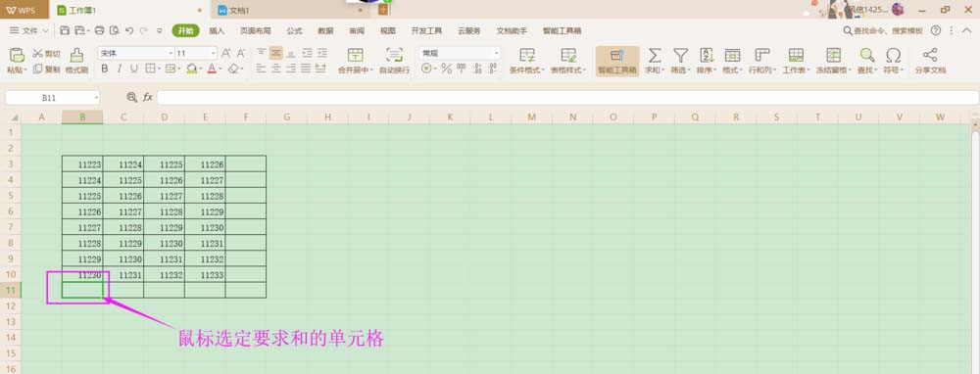Align text left horizontally

pyautogui.click(x=262, y=69)
